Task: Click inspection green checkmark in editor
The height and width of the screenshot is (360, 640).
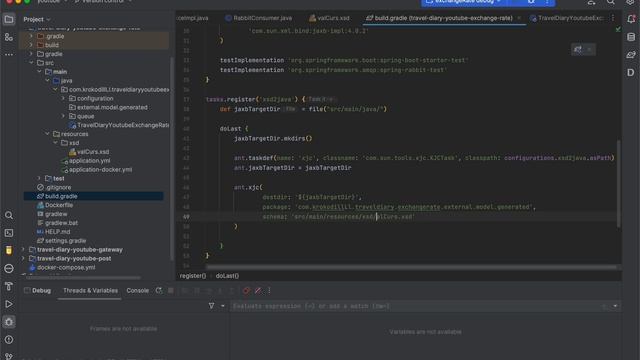Action: pyautogui.click(x=618, y=29)
